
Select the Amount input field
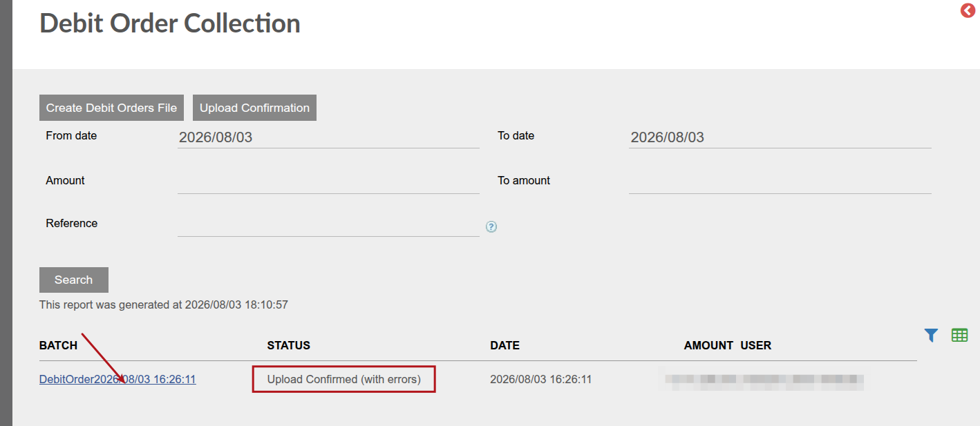[x=328, y=182]
